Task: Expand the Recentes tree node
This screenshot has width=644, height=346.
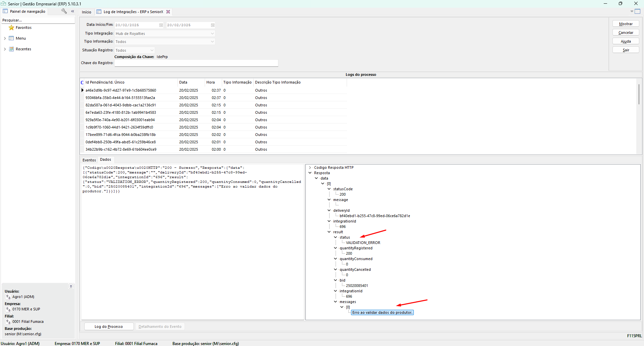Action: [x=5, y=49]
